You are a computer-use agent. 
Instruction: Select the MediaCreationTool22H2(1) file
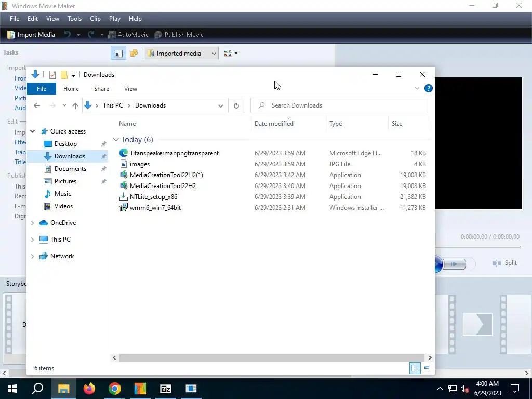pos(166,175)
